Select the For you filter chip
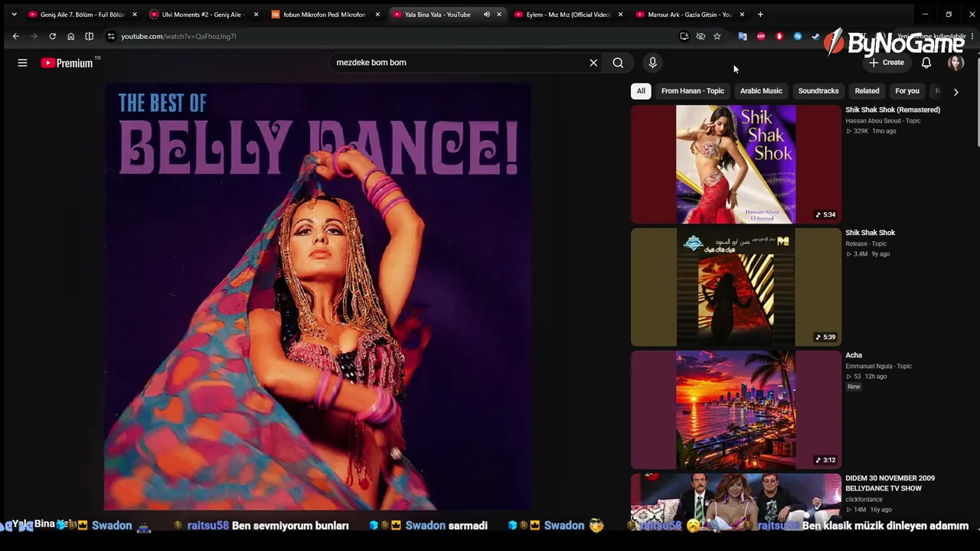 907,91
